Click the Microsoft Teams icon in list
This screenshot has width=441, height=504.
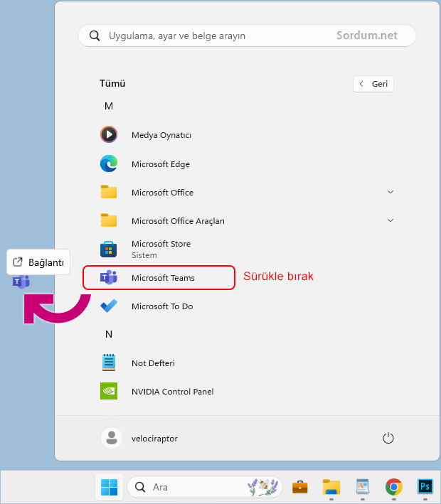pyautogui.click(x=109, y=277)
